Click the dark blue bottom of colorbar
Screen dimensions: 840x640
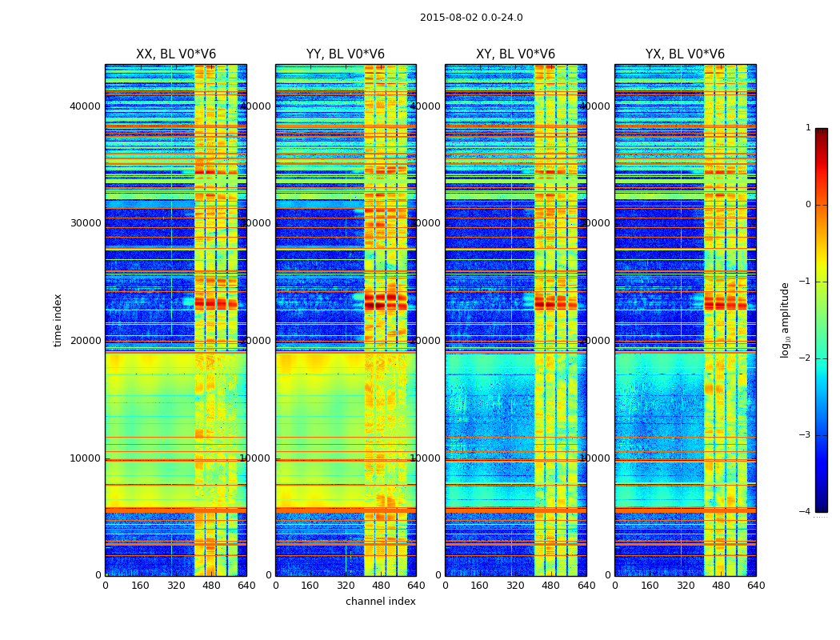click(x=822, y=508)
